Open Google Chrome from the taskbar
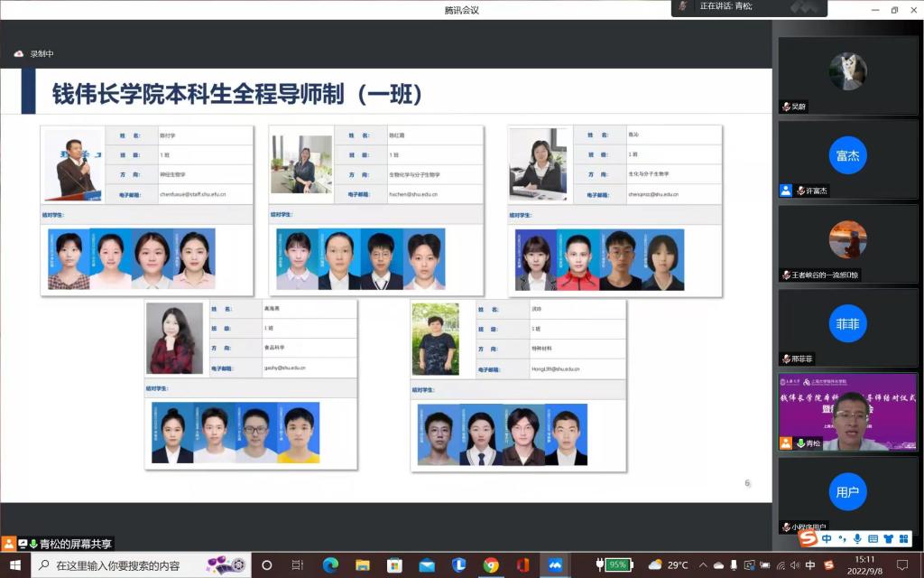Viewport: 924px width, 578px height. click(491, 565)
